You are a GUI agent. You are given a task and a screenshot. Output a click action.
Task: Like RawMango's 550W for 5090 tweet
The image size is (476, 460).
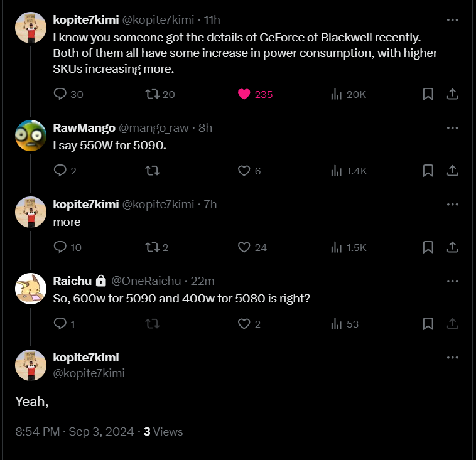click(x=245, y=171)
